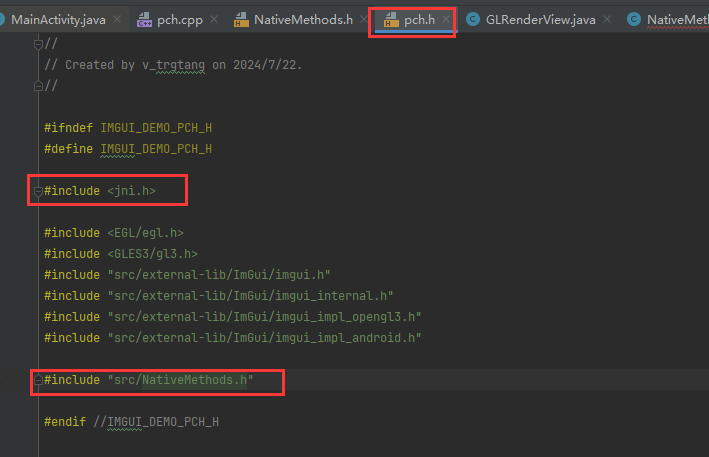Click the C++ file icon on pch.cpp tab

click(x=143, y=20)
